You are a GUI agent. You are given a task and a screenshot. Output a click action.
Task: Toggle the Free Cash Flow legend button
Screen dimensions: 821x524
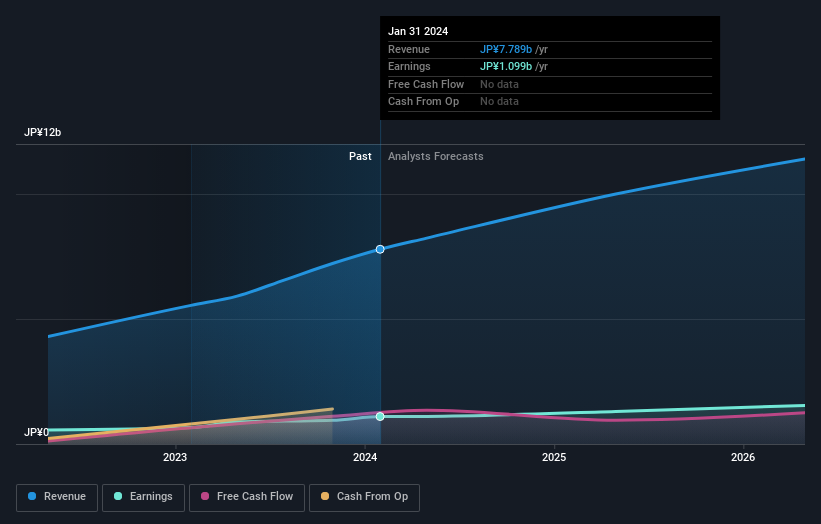(247, 497)
